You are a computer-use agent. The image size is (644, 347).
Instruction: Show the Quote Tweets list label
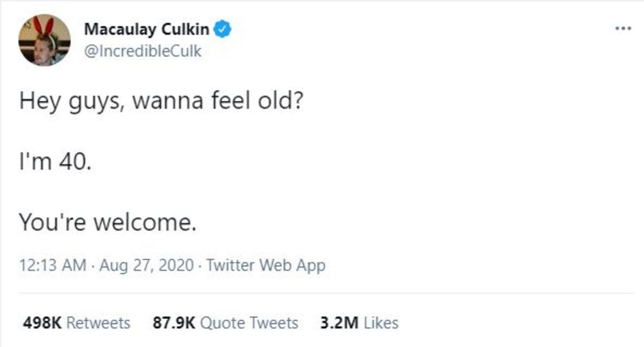click(250, 323)
